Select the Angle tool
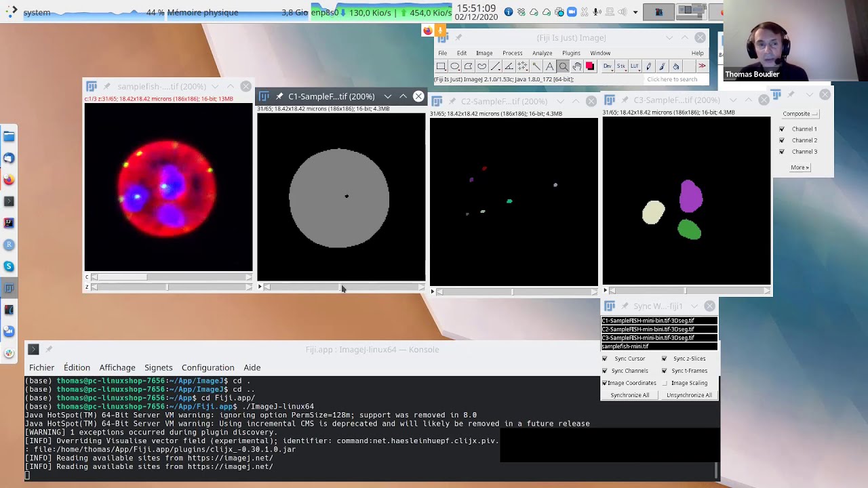The height and width of the screenshot is (488, 868). pyautogui.click(x=509, y=66)
